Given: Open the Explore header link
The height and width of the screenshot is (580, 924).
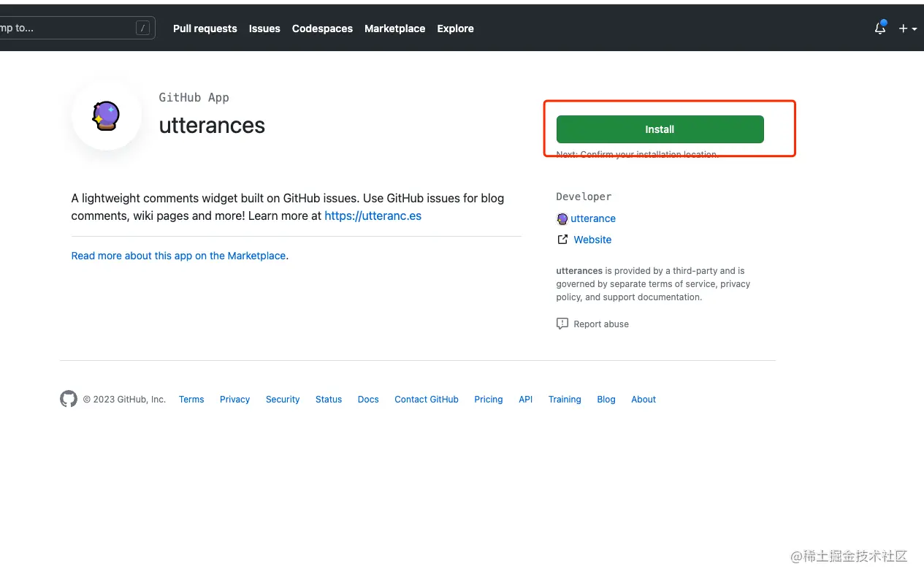Looking at the screenshot, I should coord(455,28).
